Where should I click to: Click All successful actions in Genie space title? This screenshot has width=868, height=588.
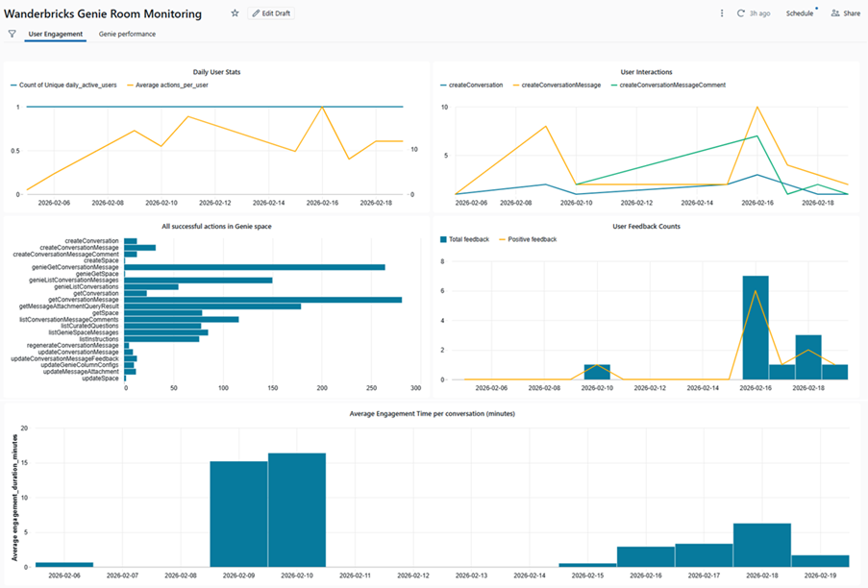[x=216, y=226]
